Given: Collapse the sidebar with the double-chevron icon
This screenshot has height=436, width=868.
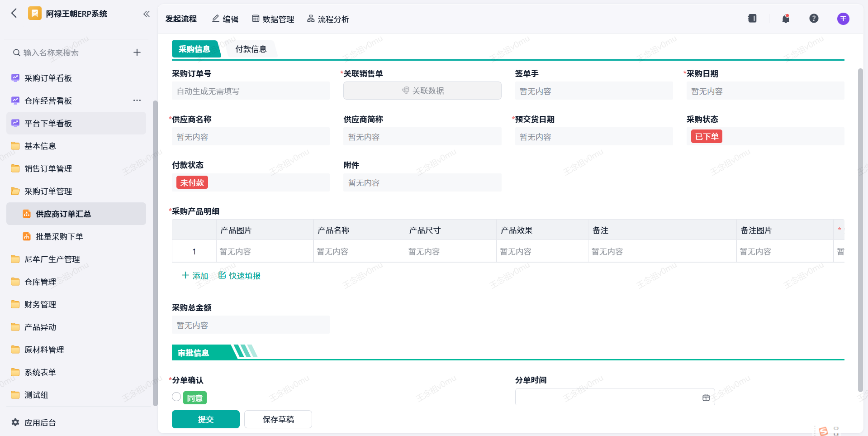Looking at the screenshot, I should (146, 14).
